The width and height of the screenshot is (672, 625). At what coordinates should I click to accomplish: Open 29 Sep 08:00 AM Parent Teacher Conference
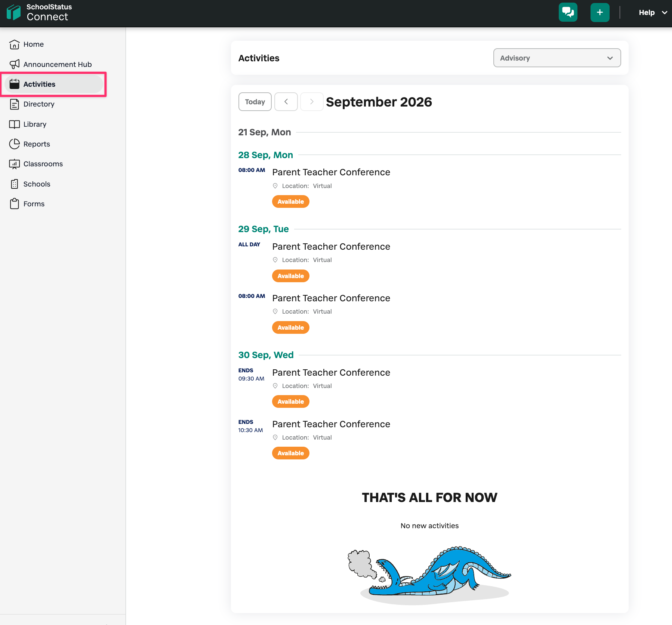click(331, 298)
